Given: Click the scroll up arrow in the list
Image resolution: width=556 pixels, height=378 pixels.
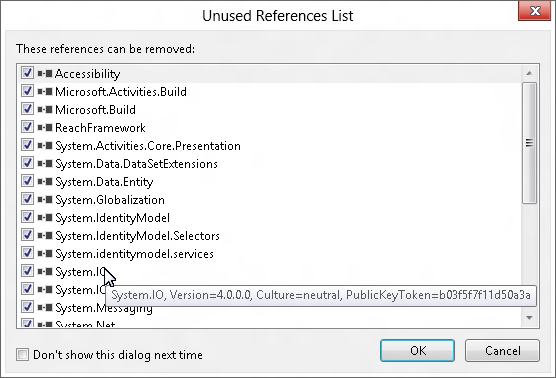Looking at the screenshot, I should point(529,73).
